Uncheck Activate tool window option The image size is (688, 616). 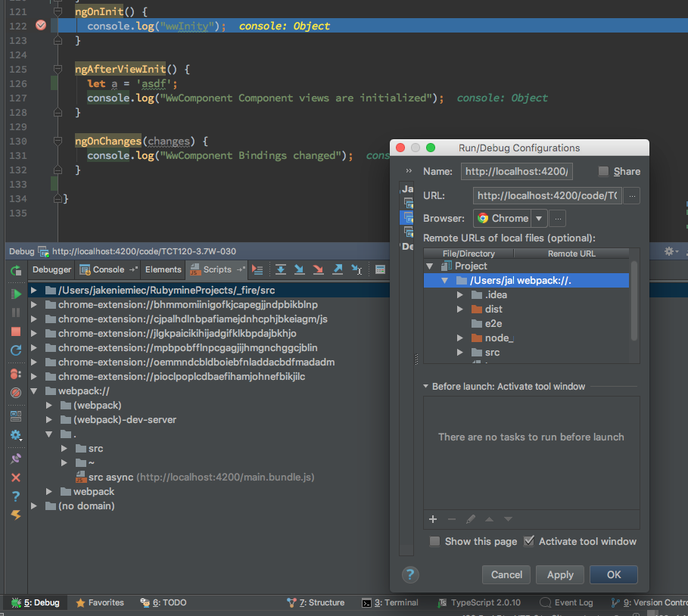point(528,541)
